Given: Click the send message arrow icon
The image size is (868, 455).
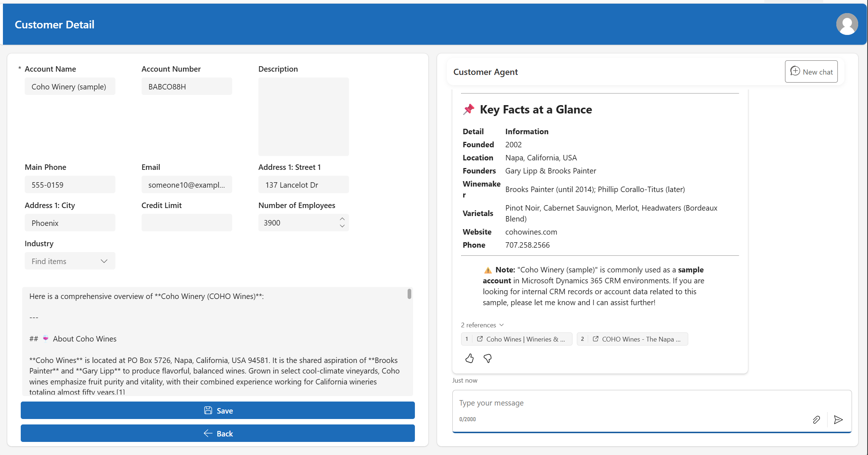Looking at the screenshot, I should pyautogui.click(x=838, y=420).
